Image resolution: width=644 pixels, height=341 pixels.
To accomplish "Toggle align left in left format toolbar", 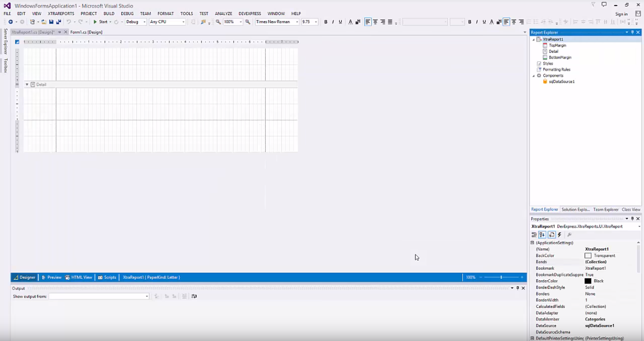I will [x=368, y=22].
